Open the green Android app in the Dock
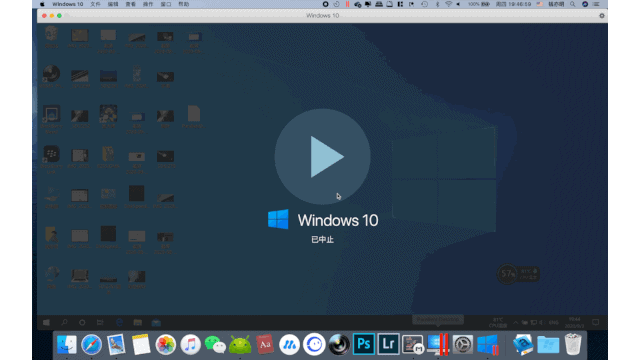 pos(240,344)
